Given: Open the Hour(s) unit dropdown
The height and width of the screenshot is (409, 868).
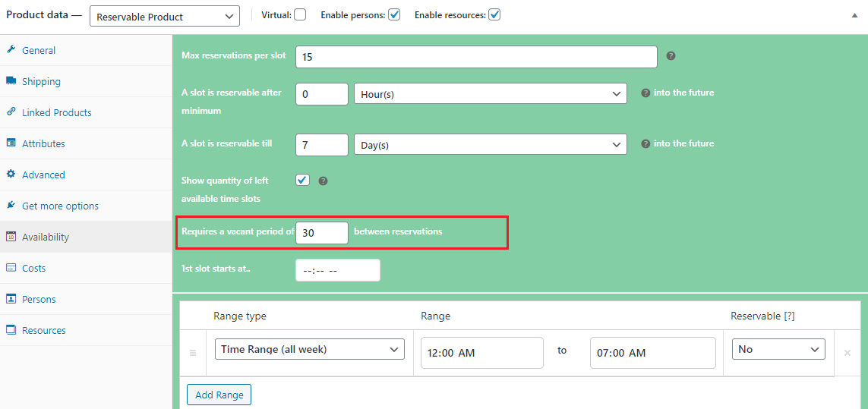Looking at the screenshot, I should point(490,94).
